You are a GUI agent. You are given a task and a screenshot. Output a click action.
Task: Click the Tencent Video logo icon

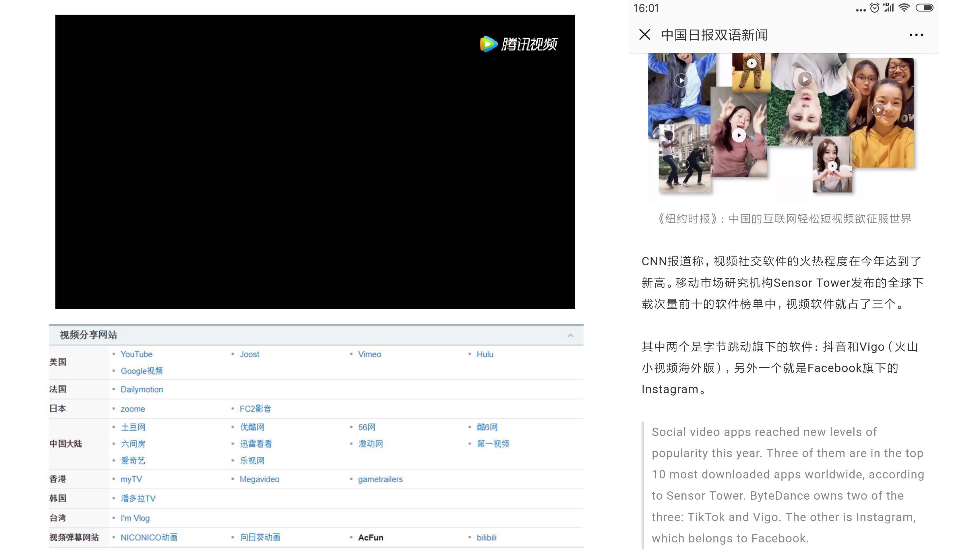click(489, 44)
